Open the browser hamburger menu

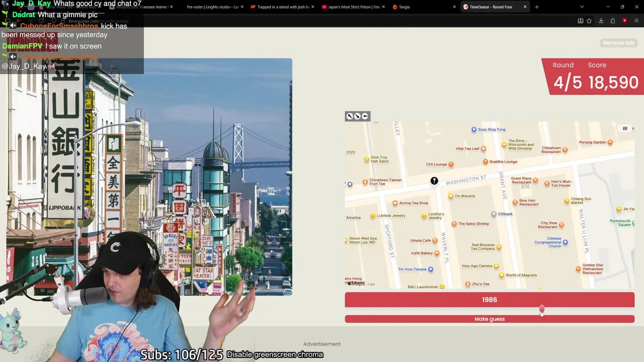[636, 21]
